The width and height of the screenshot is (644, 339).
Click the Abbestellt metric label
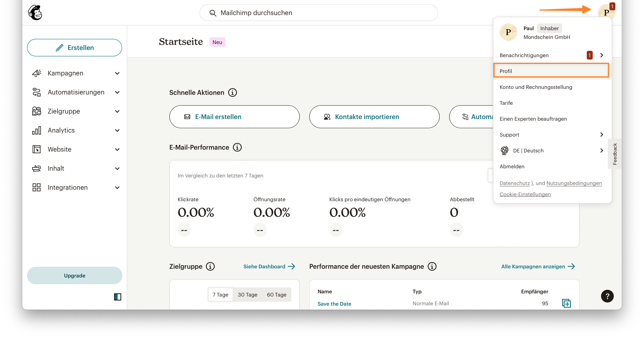click(462, 199)
